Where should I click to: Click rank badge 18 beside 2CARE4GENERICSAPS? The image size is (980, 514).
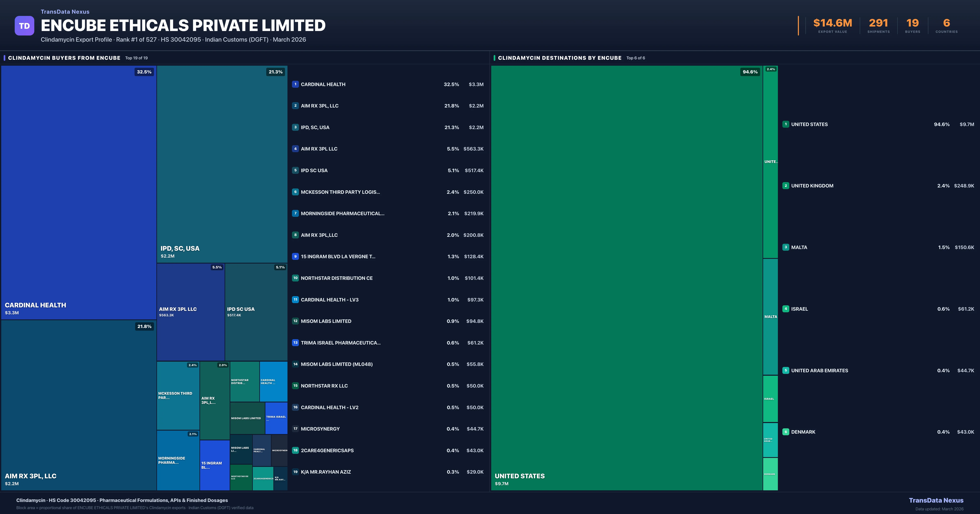[295, 450]
